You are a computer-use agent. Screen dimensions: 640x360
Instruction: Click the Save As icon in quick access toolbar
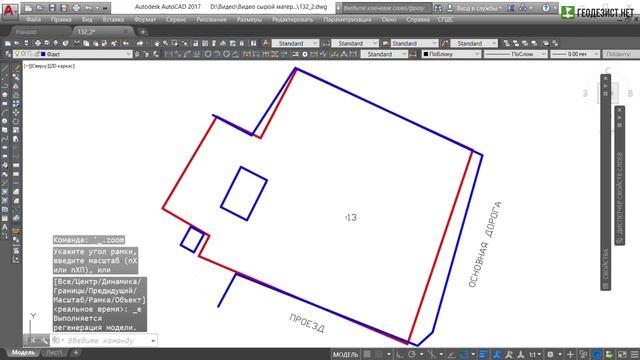(x=64, y=8)
